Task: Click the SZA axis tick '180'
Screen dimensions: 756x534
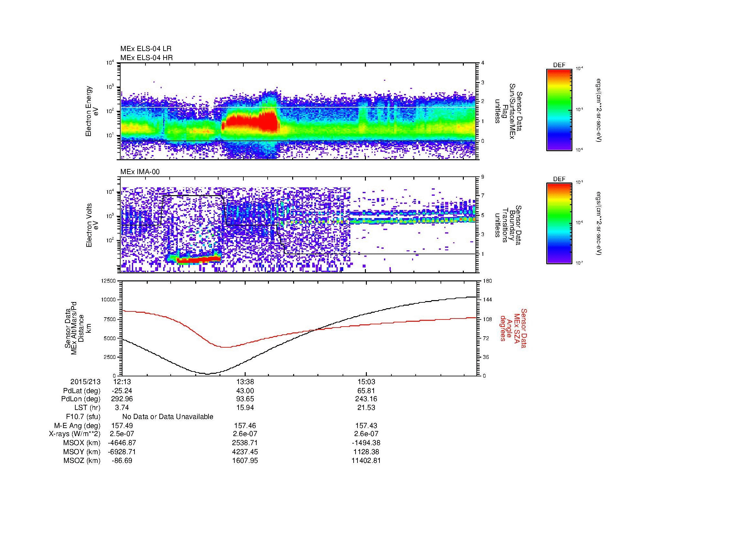Action: click(488, 281)
